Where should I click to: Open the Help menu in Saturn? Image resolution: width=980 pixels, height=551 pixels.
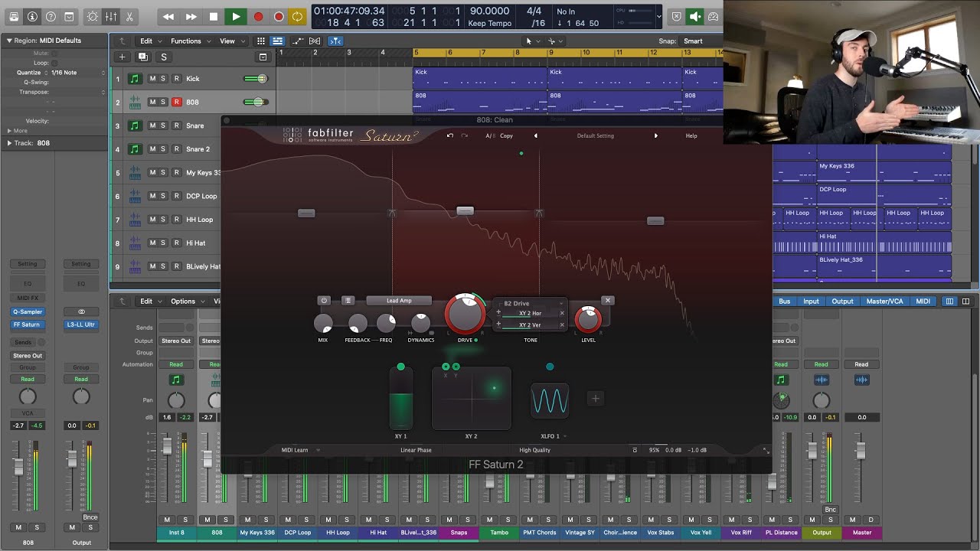tap(691, 135)
